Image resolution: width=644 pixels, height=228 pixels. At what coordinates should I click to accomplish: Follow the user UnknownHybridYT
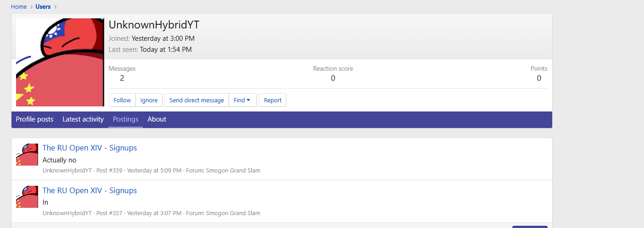[122, 100]
